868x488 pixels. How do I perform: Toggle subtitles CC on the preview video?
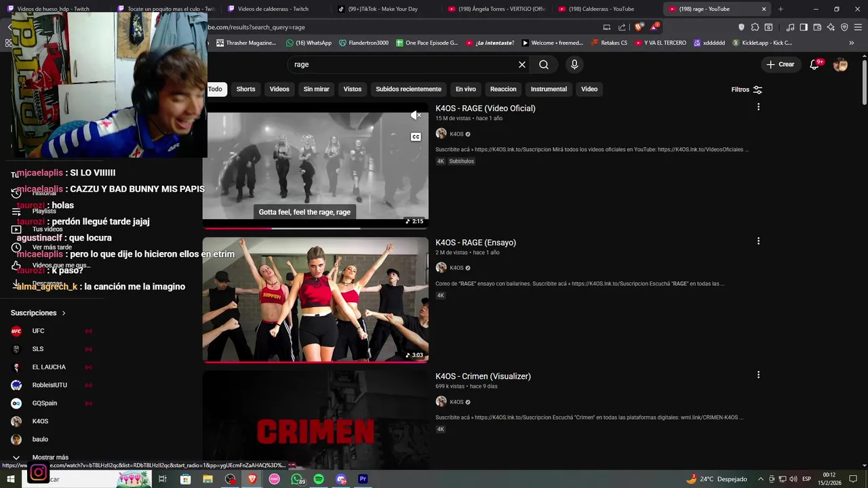pyautogui.click(x=416, y=137)
